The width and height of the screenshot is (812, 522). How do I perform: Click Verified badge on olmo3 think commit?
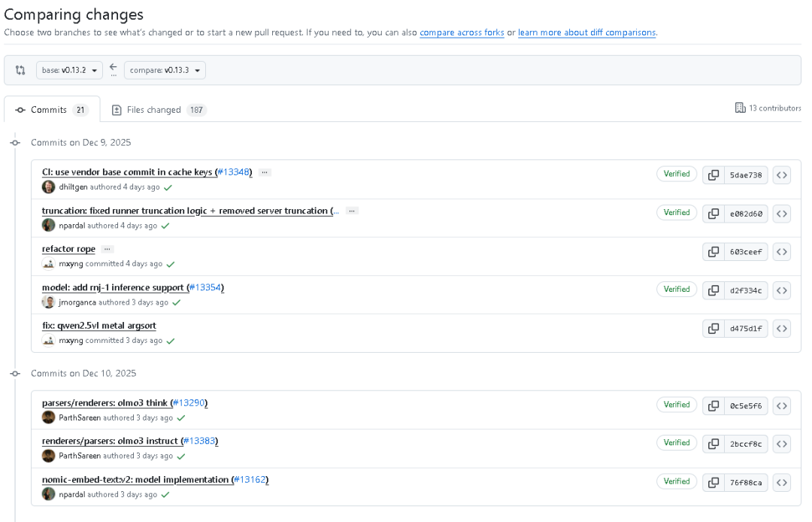[x=677, y=405]
